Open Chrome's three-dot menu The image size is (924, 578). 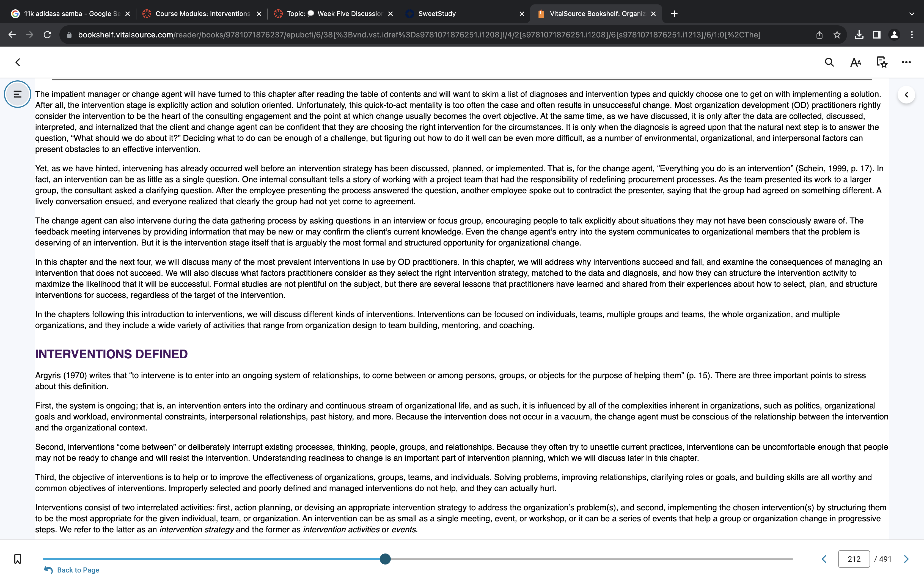(x=911, y=35)
